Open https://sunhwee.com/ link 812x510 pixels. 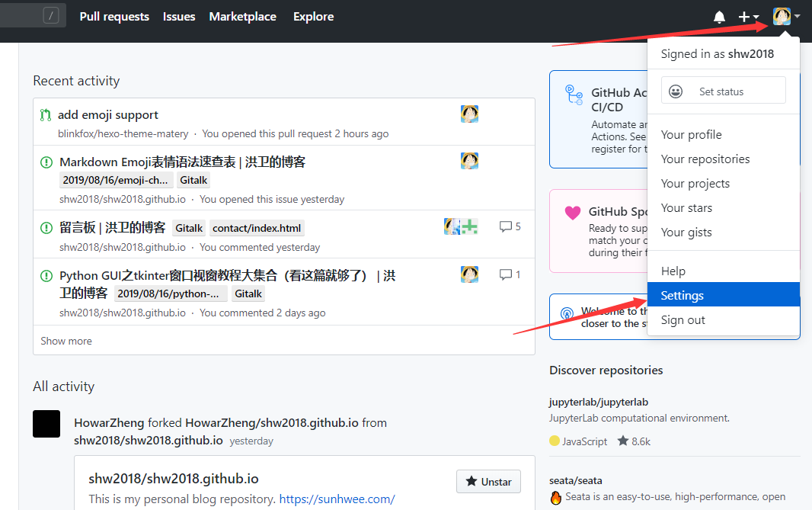[x=337, y=499]
